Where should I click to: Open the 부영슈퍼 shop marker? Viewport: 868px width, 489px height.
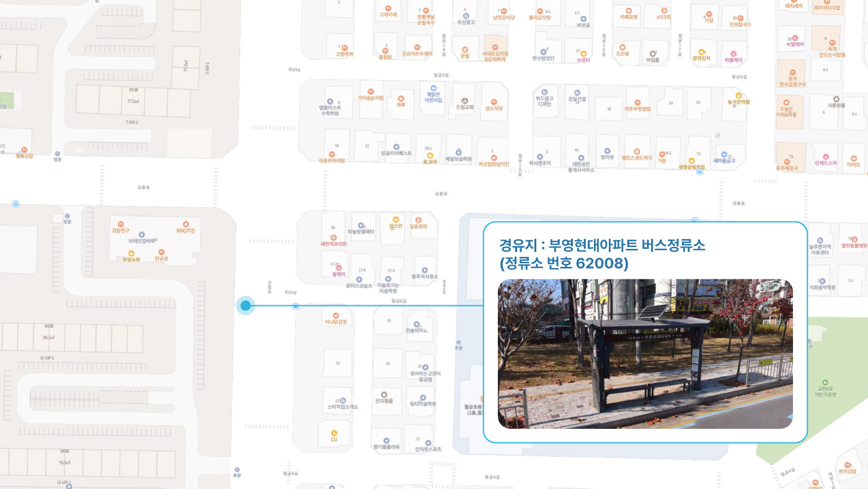tap(131, 253)
